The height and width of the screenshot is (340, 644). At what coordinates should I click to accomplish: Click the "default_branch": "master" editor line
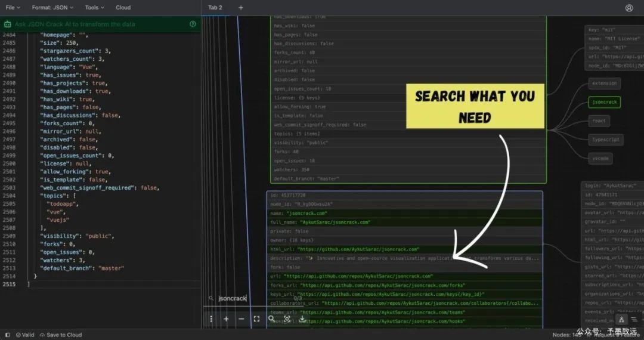82,268
